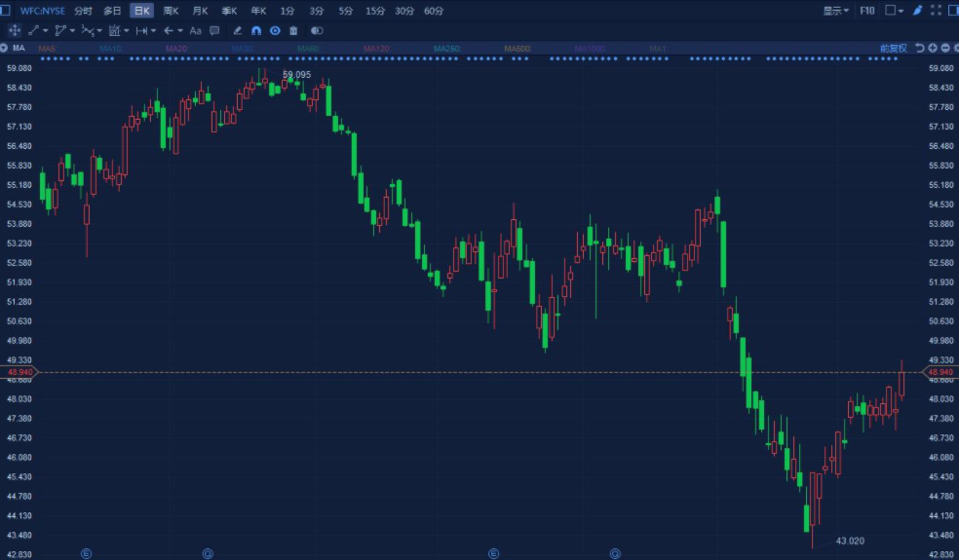Image resolution: width=959 pixels, height=560 pixels.
Task: Switch to the 周K weekly tab
Action: click(x=172, y=11)
